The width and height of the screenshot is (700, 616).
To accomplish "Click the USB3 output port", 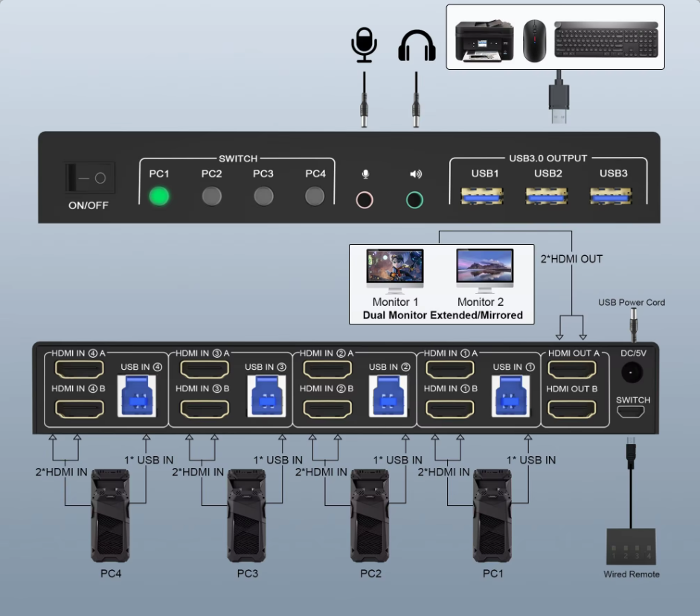I will pos(612,196).
